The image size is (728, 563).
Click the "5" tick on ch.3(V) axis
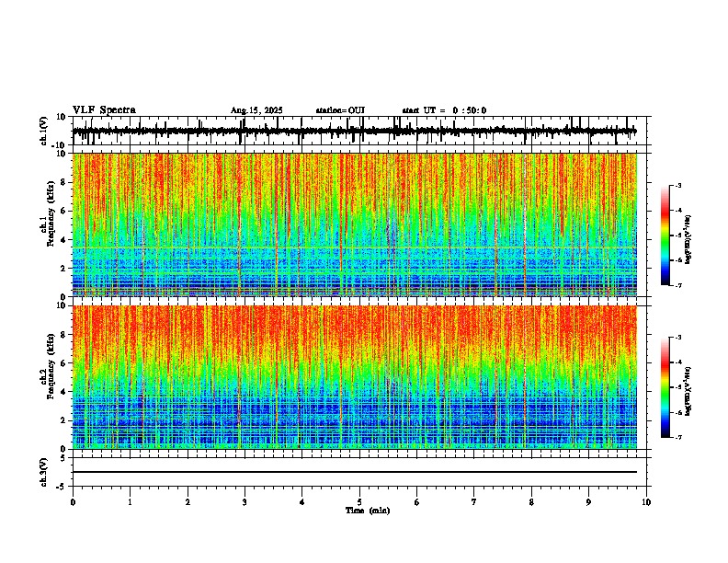pyautogui.click(x=63, y=457)
